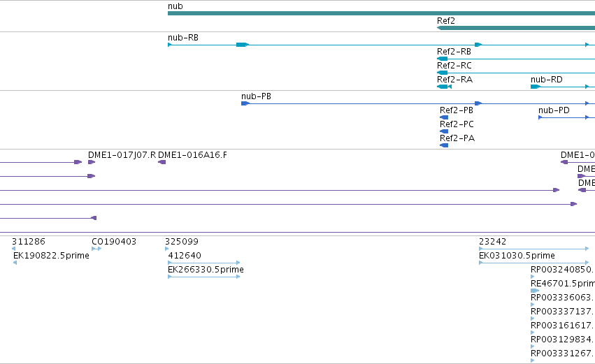
Task: Click the DME1-016A16.F feature label
Action: [x=192, y=155]
